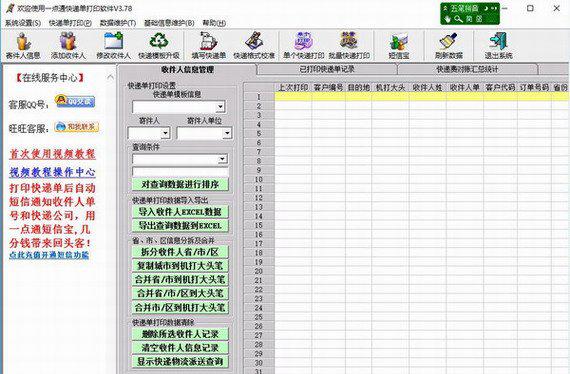Image resolution: width=570 pixels, height=374 pixels.
Task: Click the 合并省/市到机打大头笔 button
Action: 180,280
